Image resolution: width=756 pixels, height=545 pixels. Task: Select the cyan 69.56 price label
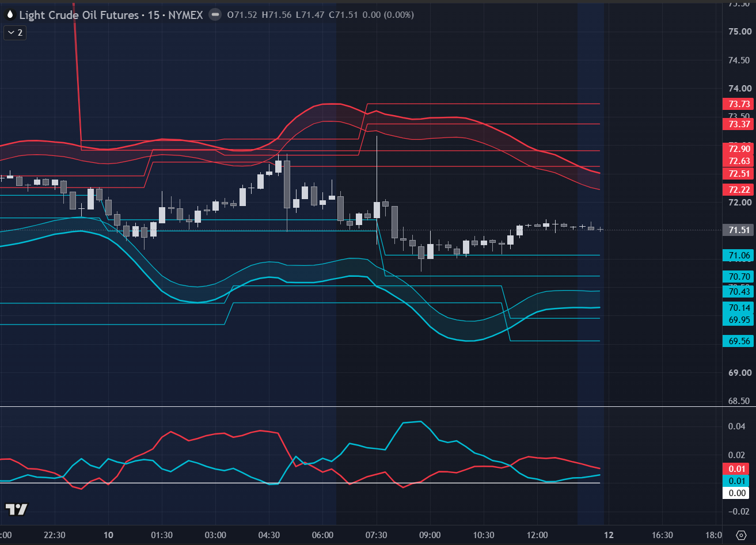pos(739,341)
